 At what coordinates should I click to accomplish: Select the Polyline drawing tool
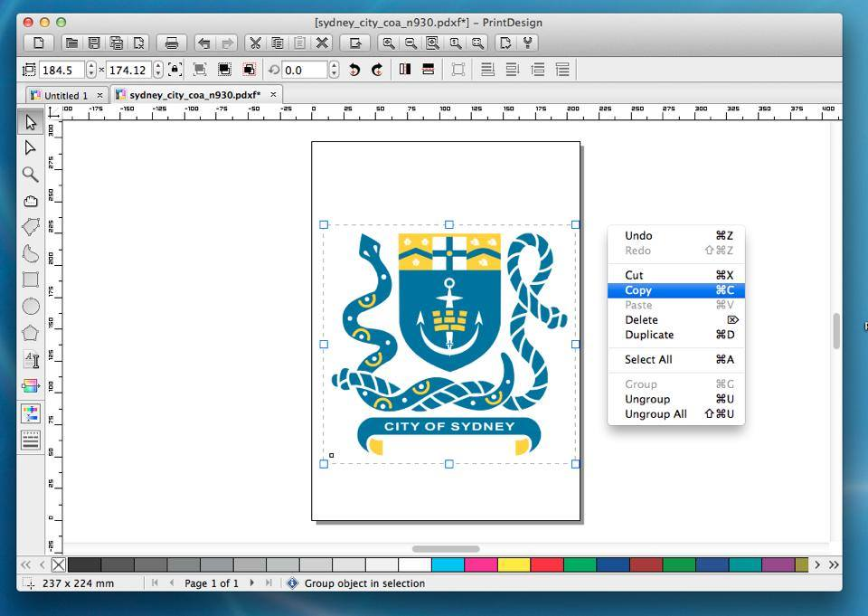(x=31, y=227)
